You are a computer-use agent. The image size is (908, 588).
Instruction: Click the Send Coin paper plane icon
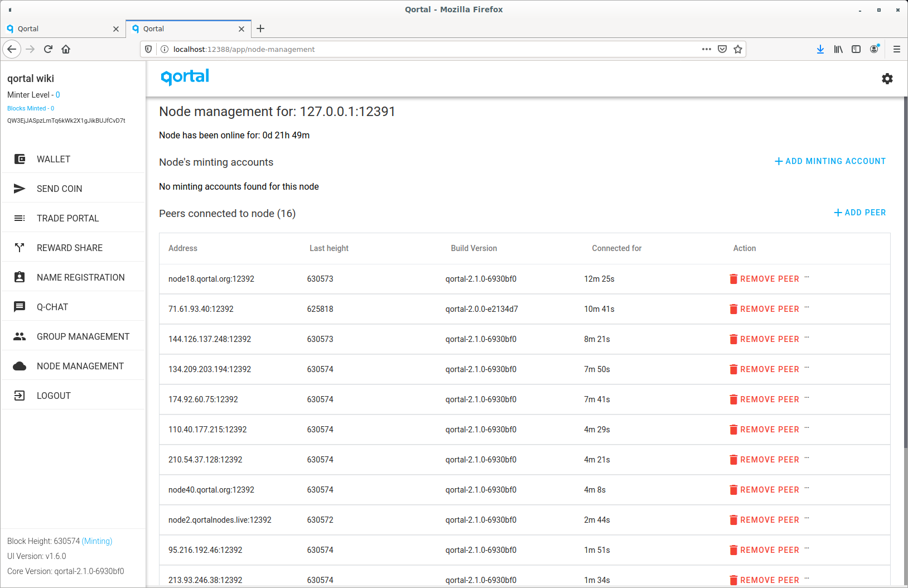tap(20, 189)
